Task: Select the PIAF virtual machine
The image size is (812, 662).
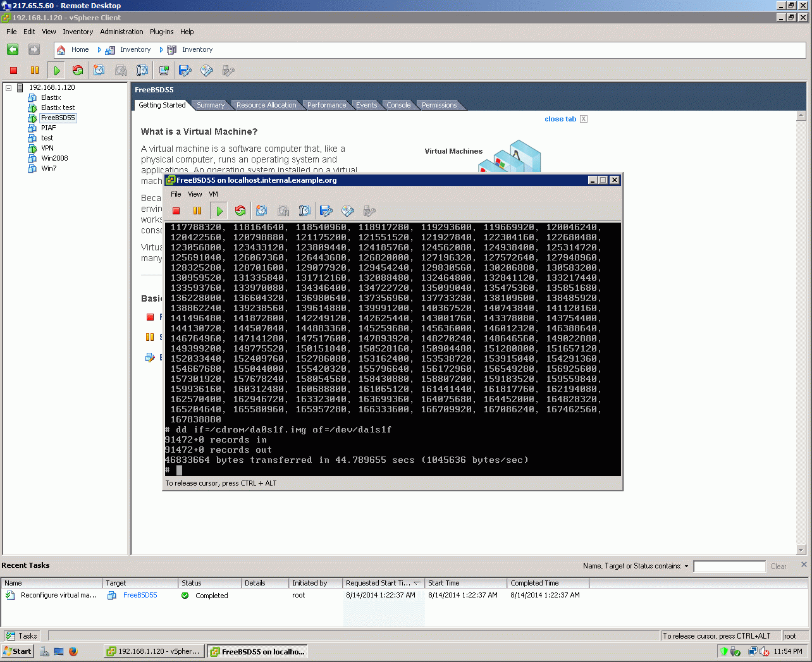Action: (x=48, y=128)
